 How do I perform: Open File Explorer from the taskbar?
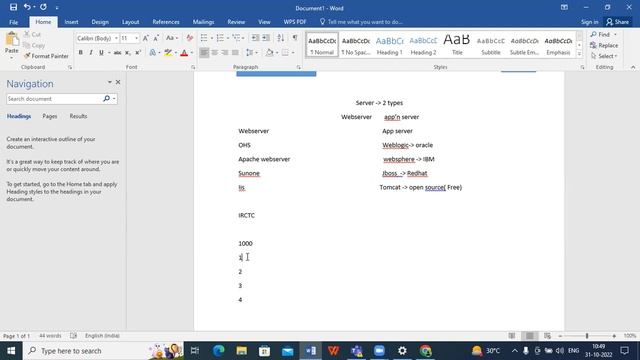(242, 351)
